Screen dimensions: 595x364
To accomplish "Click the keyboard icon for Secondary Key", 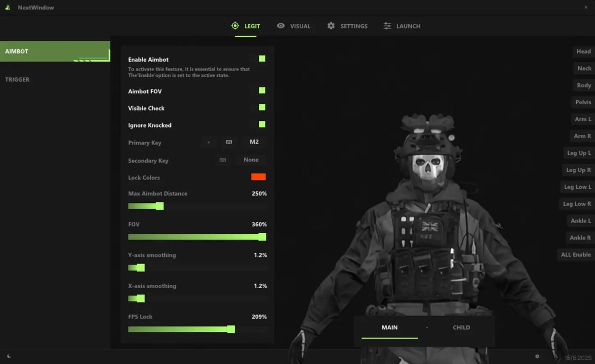I will click(223, 160).
